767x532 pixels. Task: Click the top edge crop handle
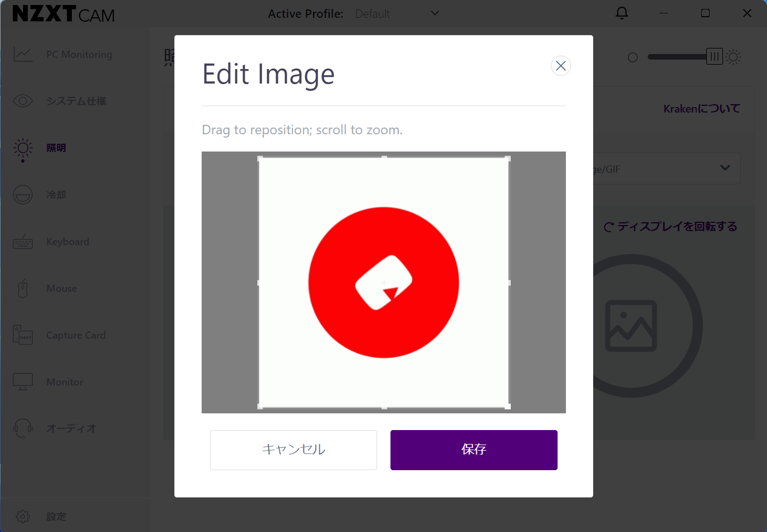pyautogui.click(x=384, y=158)
